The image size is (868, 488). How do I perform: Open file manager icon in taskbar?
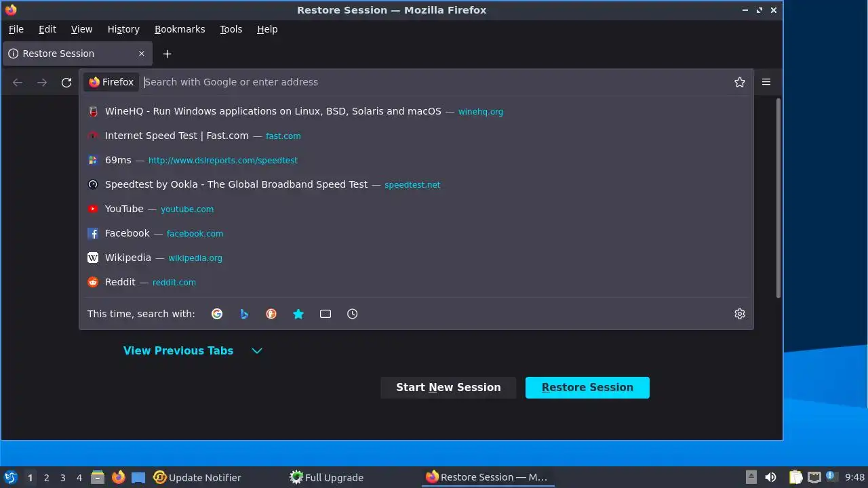click(98, 477)
